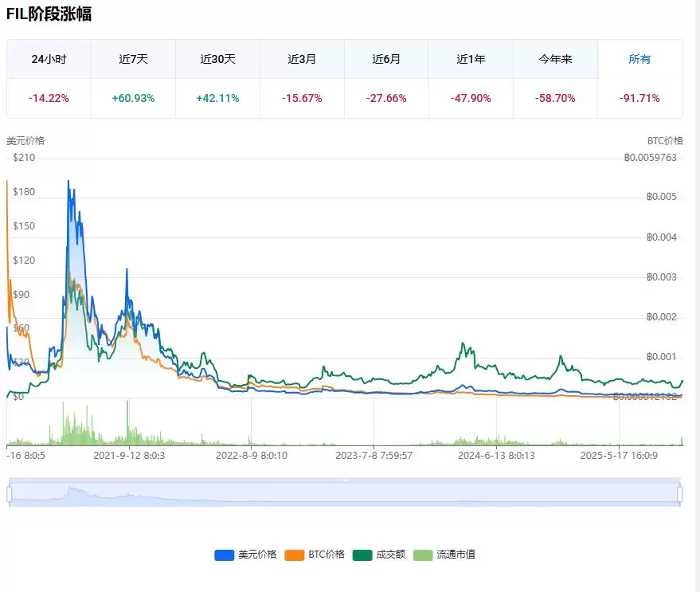Image resolution: width=700 pixels, height=592 pixels.
Task: Click the FIL阶段涨幅 heading
Action: click(48, 14)
